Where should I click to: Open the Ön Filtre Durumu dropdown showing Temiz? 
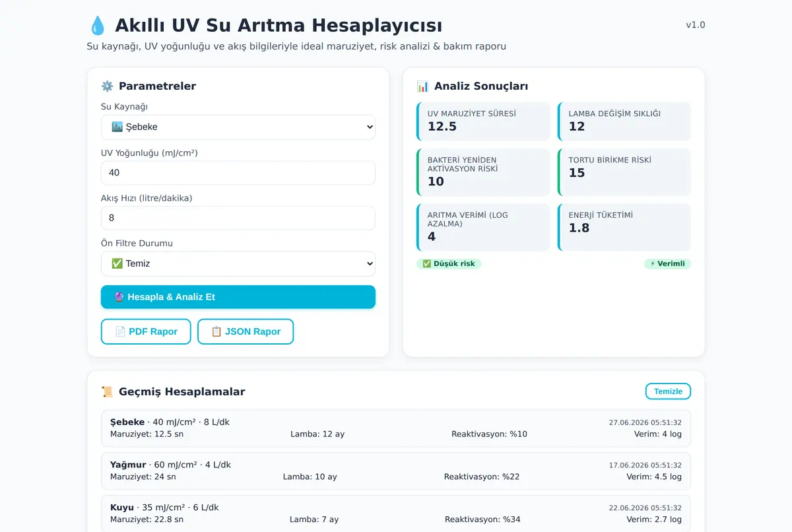pos(238,263)
